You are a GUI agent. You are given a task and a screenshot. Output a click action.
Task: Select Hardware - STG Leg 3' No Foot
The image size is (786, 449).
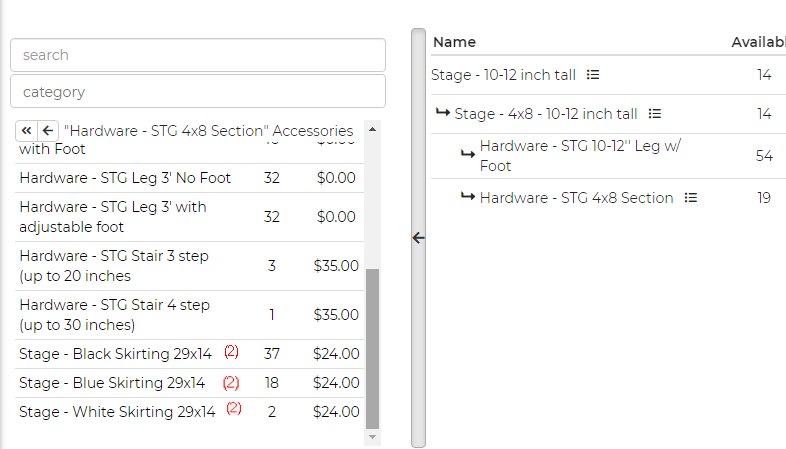point(125,178)
